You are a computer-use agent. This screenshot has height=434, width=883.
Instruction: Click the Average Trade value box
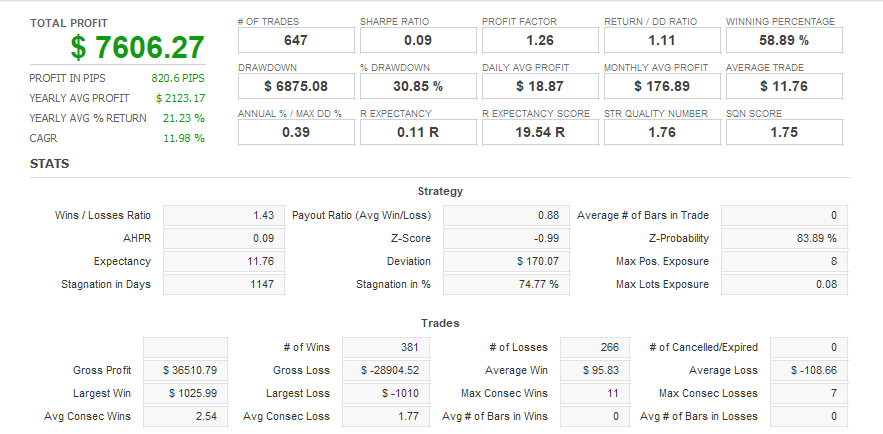784,86
